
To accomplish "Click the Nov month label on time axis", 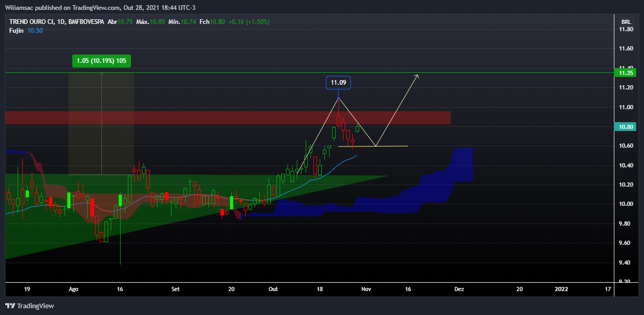I will tap(366, 288).
